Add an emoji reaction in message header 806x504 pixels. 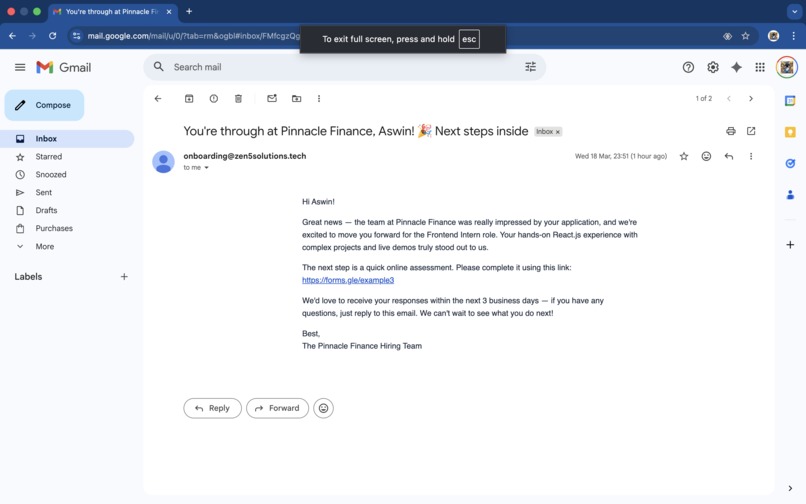click(x=706, y=156)
